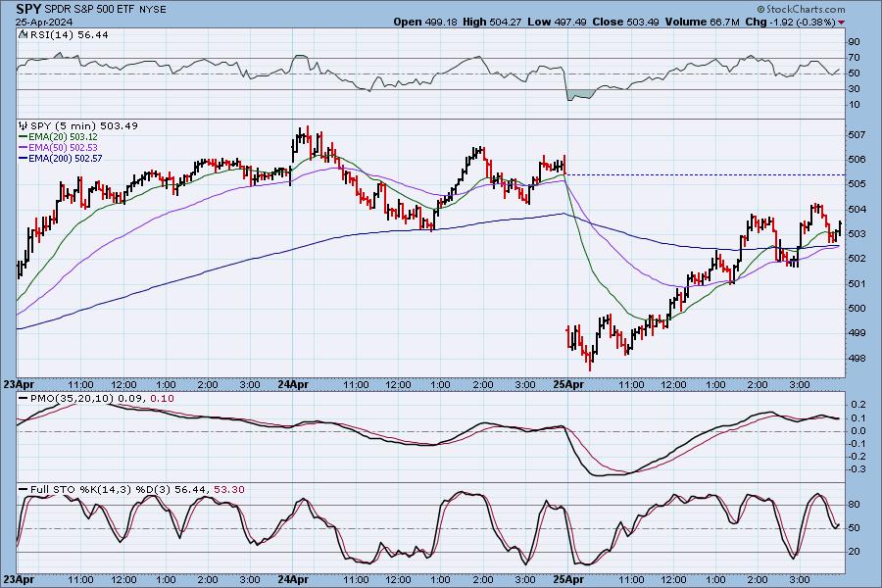The width and height of the screenshot is (882, 588).
Task: Click the bar icon before SPY (5 min)
Action: pos(24,125)
